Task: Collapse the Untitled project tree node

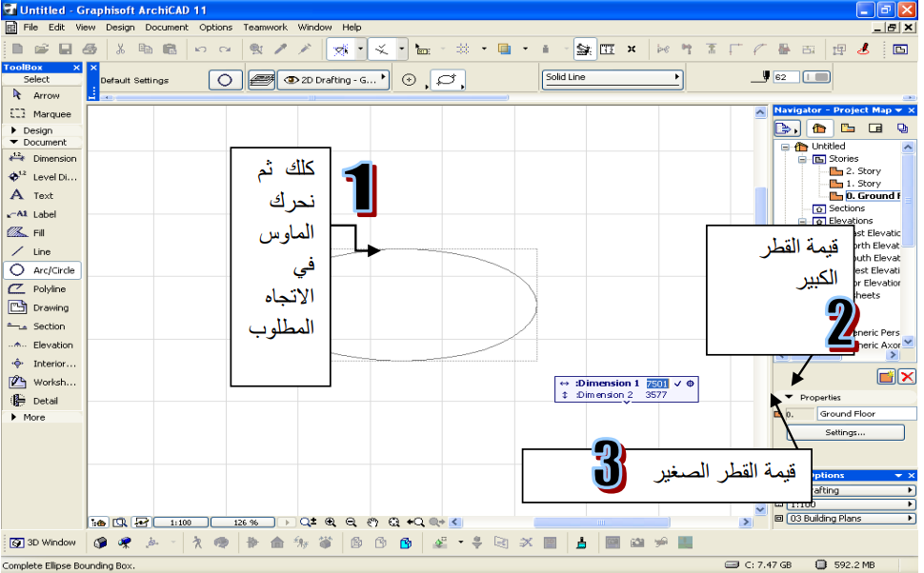Action: tap(786, 147)
